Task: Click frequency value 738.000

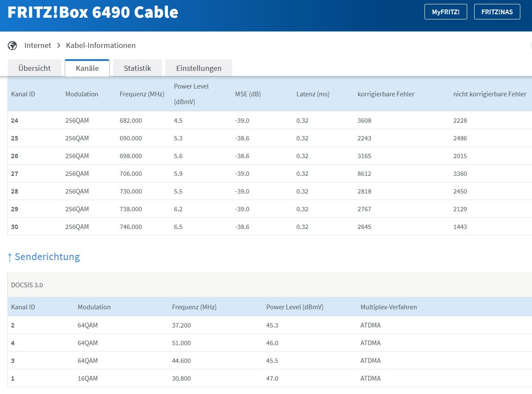Action: tap(131, 209)
